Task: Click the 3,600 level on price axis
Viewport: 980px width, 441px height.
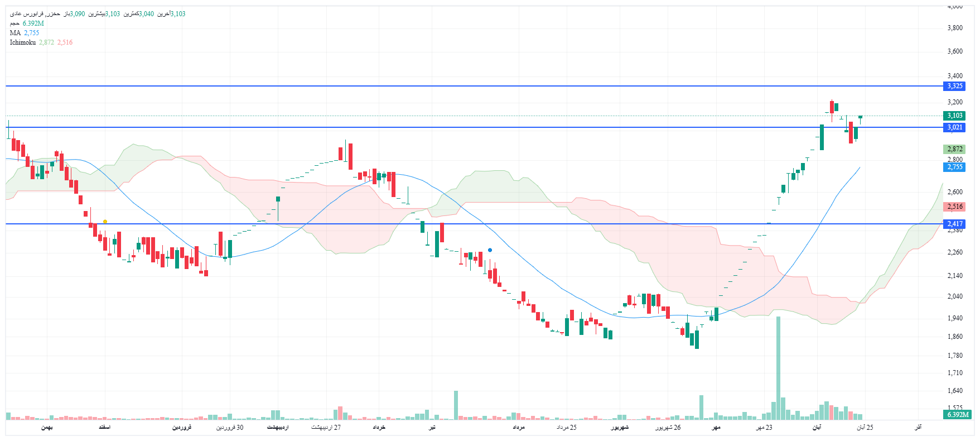Action: (x=954, y=51)
